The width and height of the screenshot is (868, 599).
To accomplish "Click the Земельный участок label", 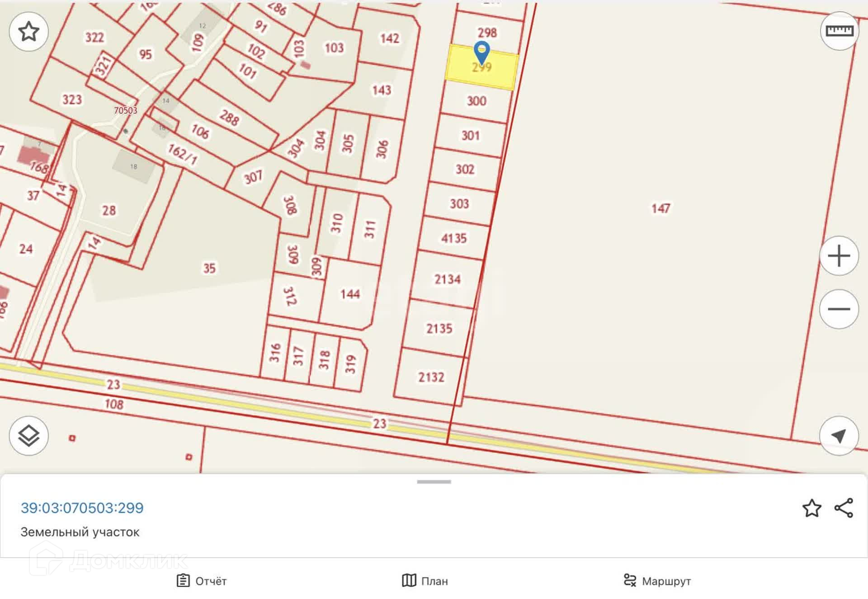I will coord(80,532).
